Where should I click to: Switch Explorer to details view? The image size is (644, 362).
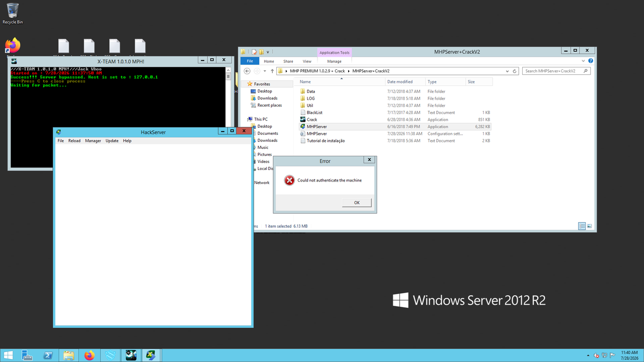[x=582, y=226]
